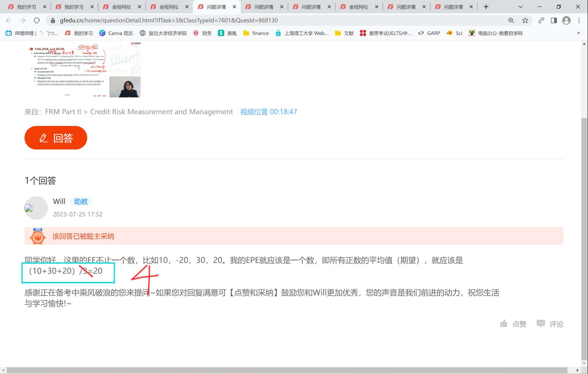The width and height of the screenshot is (588, 374).
Task: Open the Chrome three-dot menu
Action: (x=579, y=20)
